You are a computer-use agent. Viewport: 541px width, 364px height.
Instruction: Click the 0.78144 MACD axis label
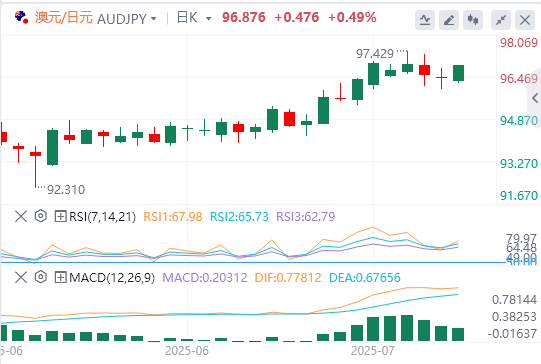tap(514, 299)
